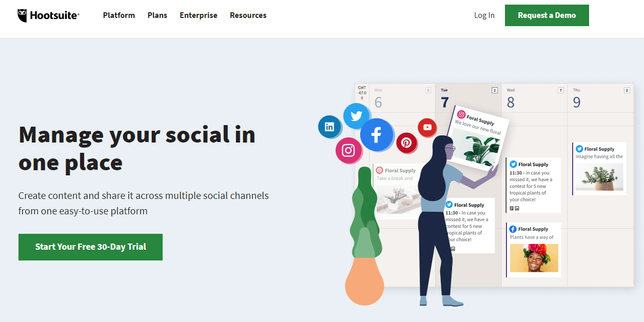Open the Enterprise menu item

pyautogui.click(x=199, y=15)
